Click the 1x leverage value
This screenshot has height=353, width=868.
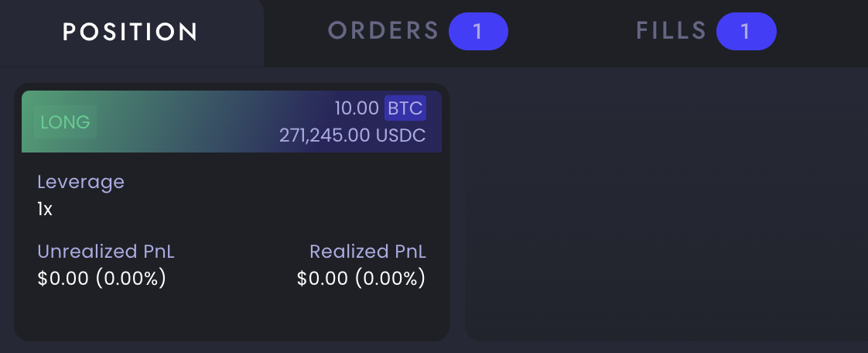[x=45, y=210]
